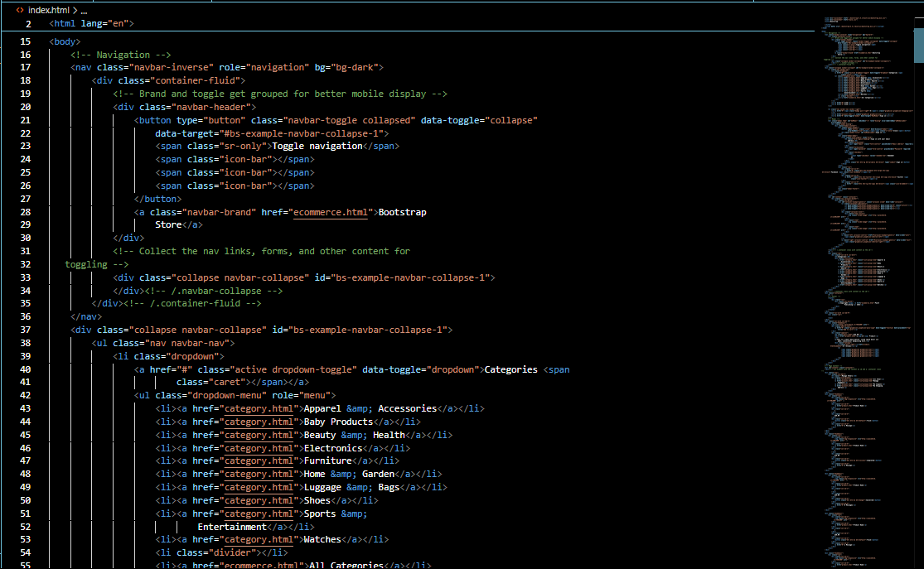Jump to sticky scroll html lang line
Image resolution: width=924 pixels, height=569 pixels.
point(91,24)
